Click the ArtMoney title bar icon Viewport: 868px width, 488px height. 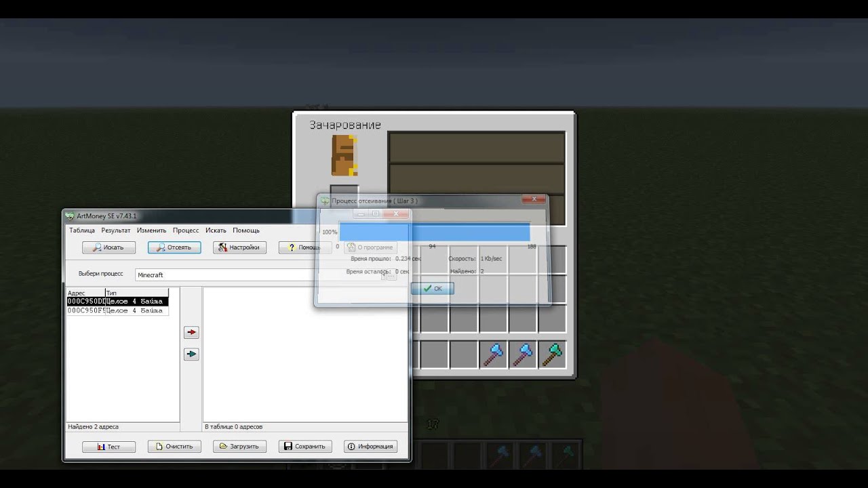pos(69,216)
